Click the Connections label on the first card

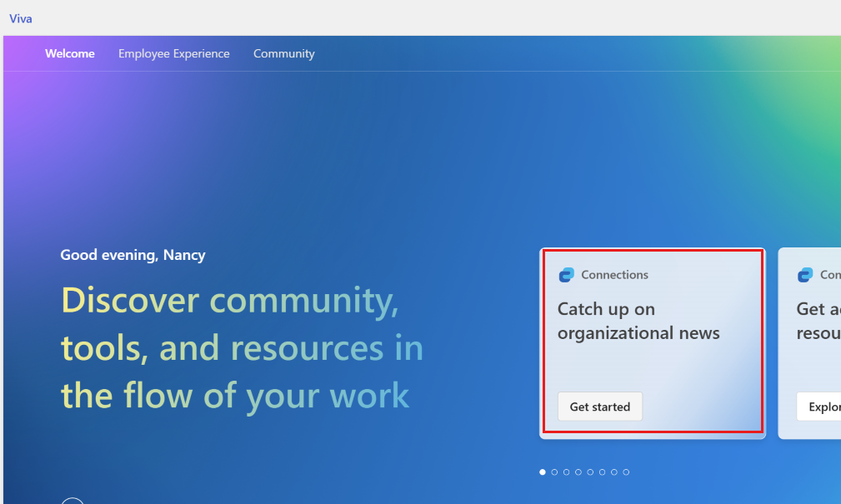614,275
